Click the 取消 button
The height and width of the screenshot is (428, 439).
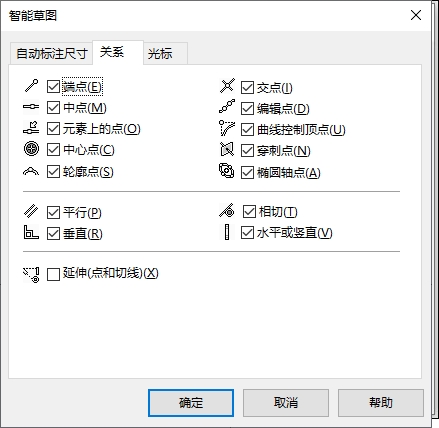(x=286, y=403)
